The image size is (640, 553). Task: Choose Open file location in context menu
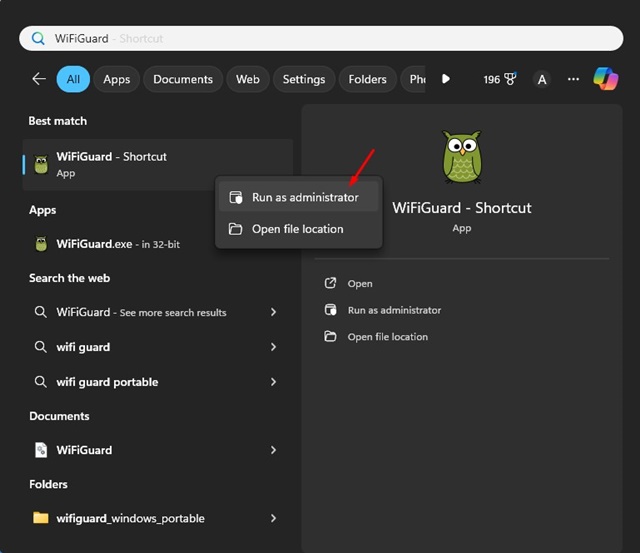click(x=297, y=229)
